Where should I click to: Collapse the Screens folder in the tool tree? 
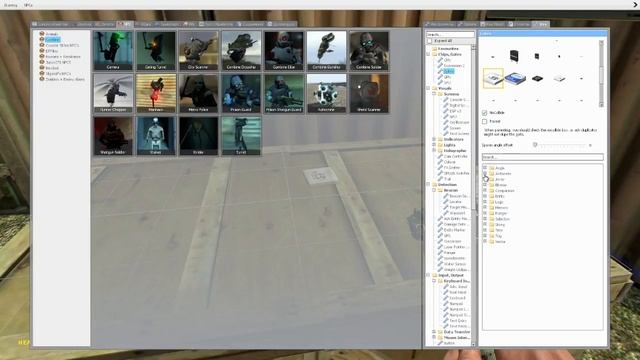pyautogui.click(x=434, y=94)
